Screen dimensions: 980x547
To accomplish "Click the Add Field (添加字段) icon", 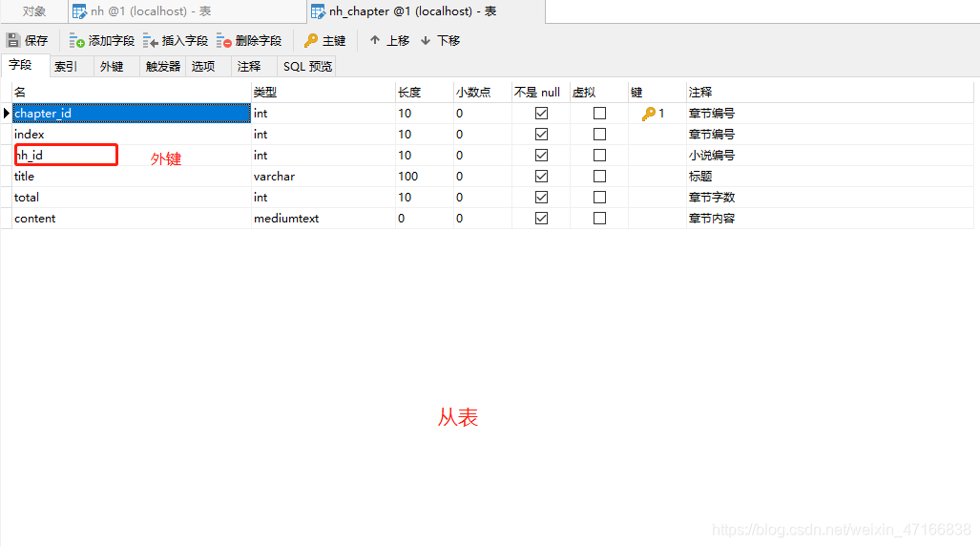I will [76, 41].
